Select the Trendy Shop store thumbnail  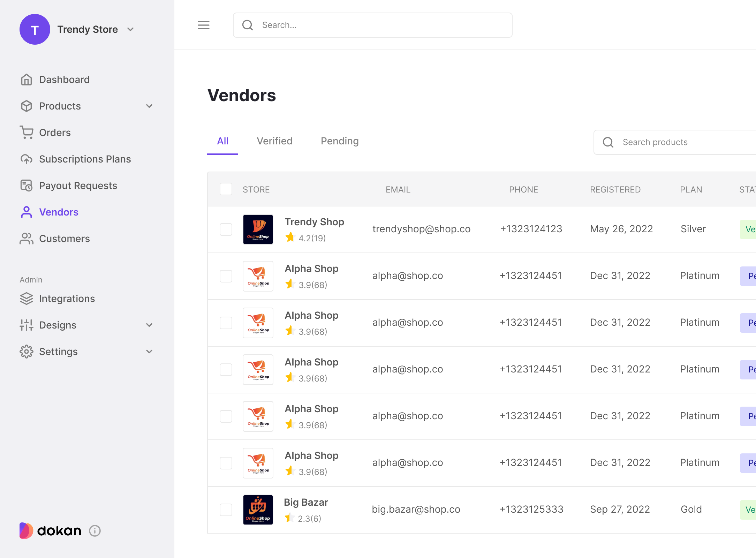tap(258, 229)
